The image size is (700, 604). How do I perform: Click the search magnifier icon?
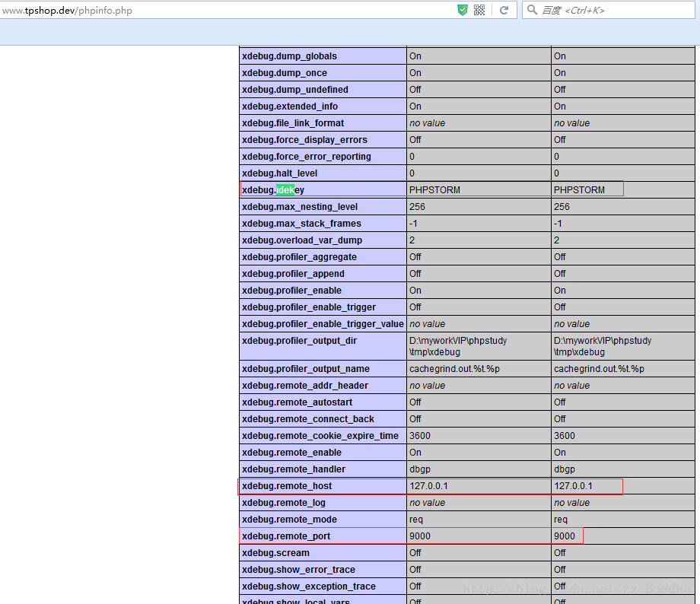pos(532,9)
